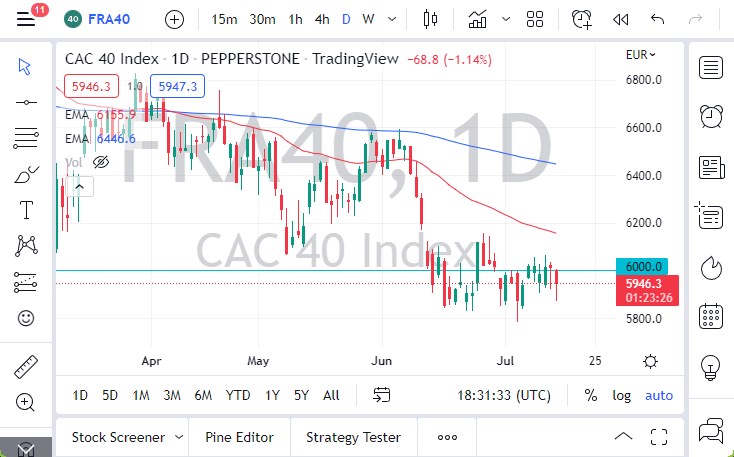Set the date range to YTD

pos(238,395)
